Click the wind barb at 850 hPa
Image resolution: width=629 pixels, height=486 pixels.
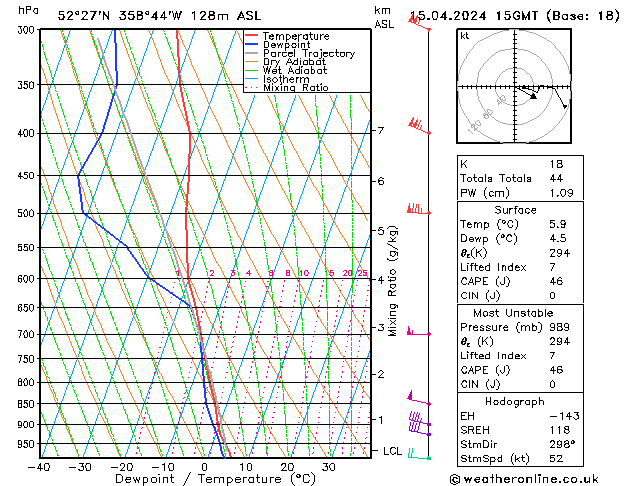click(419, 398)
